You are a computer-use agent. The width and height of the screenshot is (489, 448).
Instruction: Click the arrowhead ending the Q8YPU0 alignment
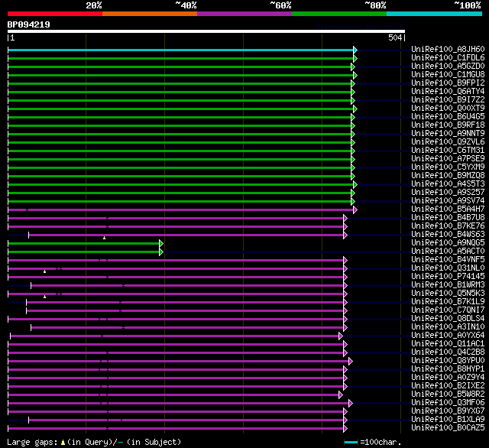350,361
